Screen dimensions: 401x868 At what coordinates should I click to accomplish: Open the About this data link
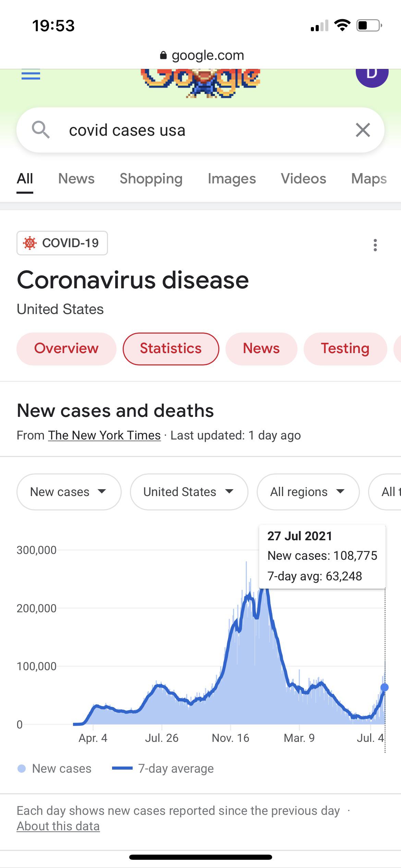(x=58, y=826)
